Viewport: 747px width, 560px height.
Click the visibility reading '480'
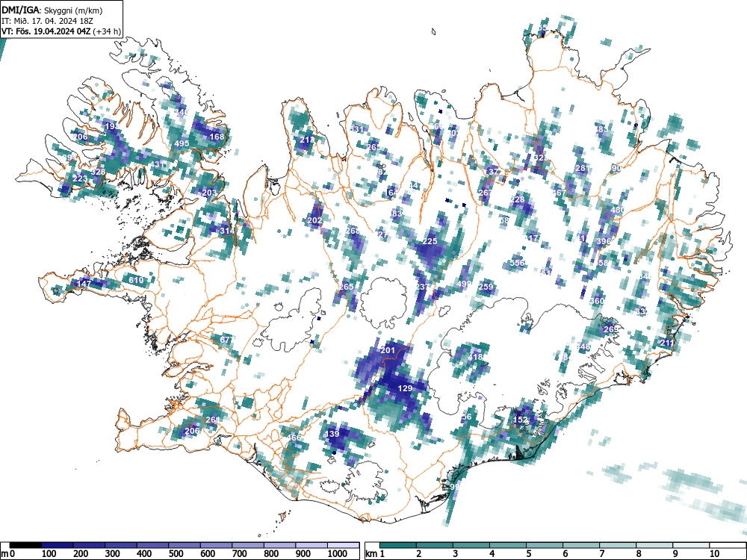tap(617, 210)
